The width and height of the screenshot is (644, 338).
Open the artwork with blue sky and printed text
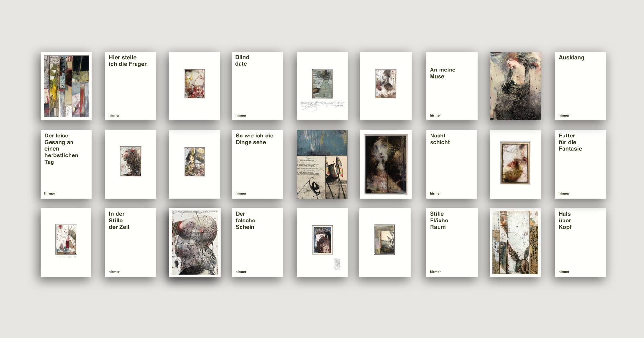pos(322,164)
